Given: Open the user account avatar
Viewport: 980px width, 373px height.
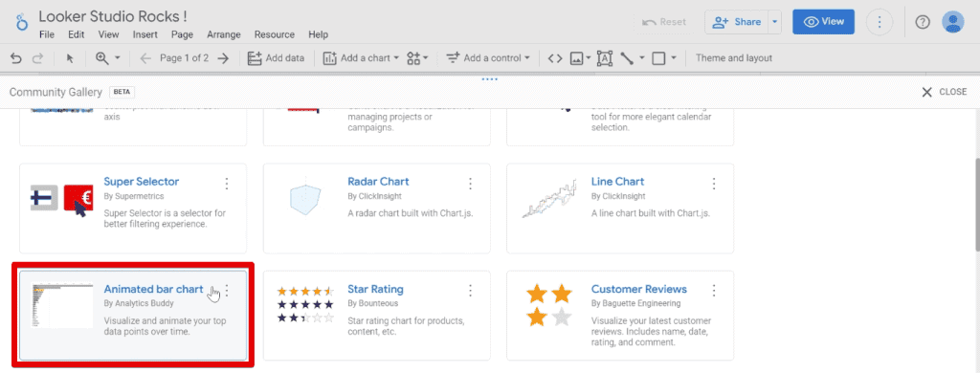Looking at the screenshot, I should pos(953,22).
